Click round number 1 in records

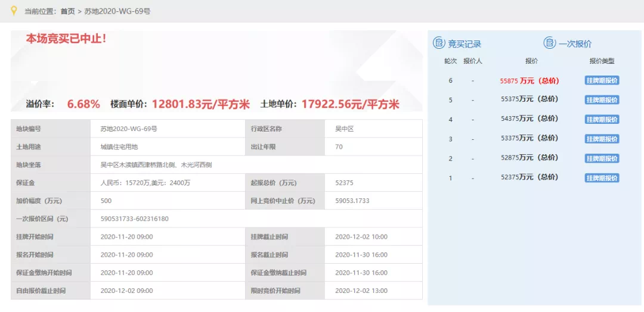tap(451, 179)
